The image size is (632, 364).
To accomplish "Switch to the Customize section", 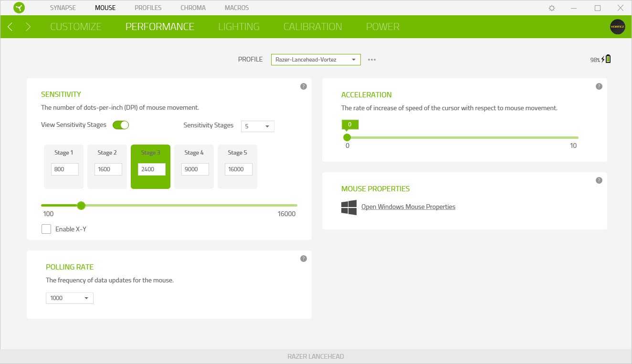I will tap(76, 27).
